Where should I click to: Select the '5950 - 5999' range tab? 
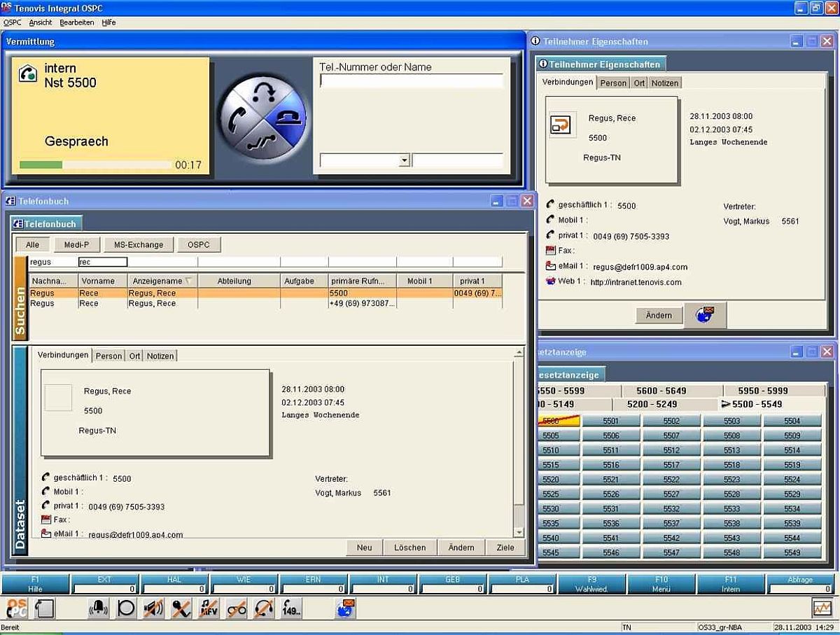(762, 391)
